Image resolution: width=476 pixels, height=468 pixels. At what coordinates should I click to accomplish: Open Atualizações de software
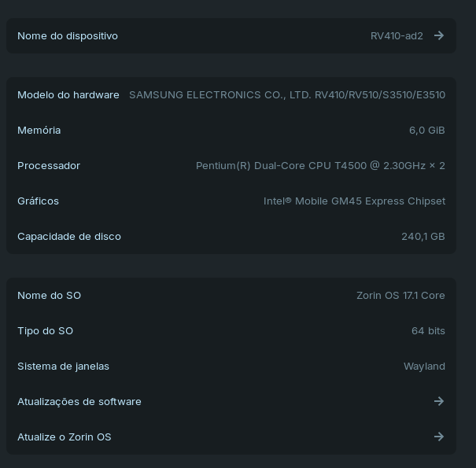click(x=79, y=401)
